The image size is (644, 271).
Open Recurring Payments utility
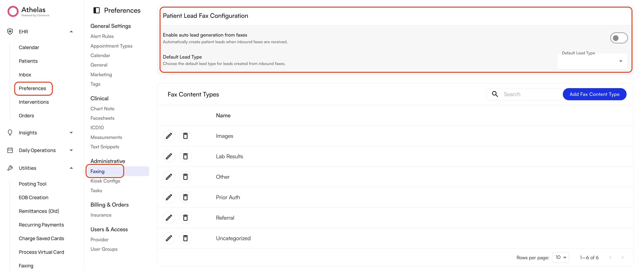41,225
